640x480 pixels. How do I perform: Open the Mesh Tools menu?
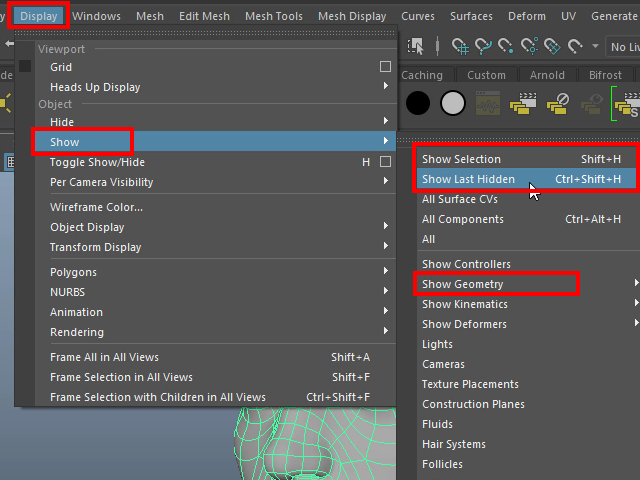[x=273, y=16]
